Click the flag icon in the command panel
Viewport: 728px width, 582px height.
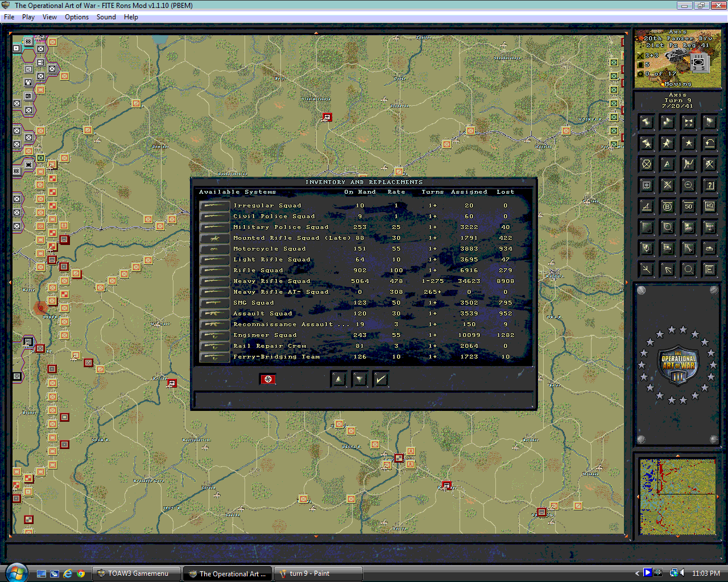pyautogui.click(x=710, y=122)
